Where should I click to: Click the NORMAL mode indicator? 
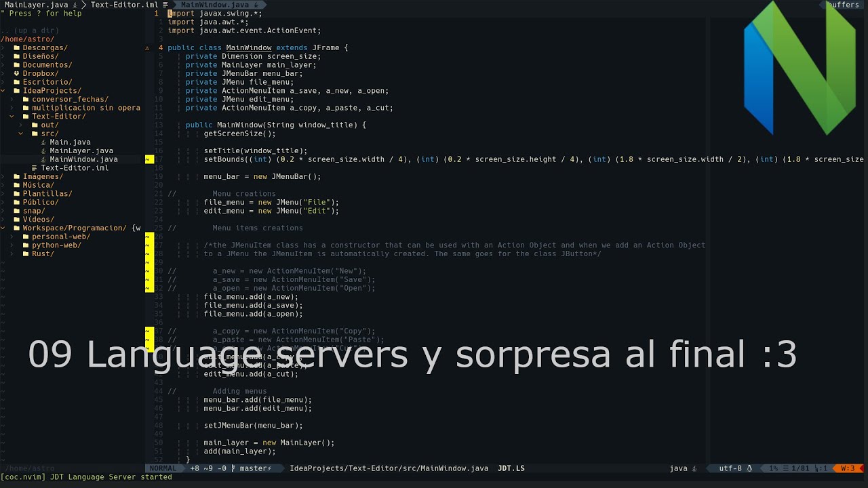click(163, 468)
